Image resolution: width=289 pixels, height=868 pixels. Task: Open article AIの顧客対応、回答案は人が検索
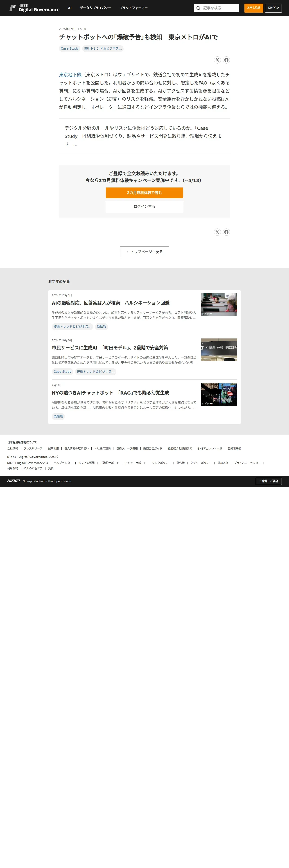coord(111,303)
